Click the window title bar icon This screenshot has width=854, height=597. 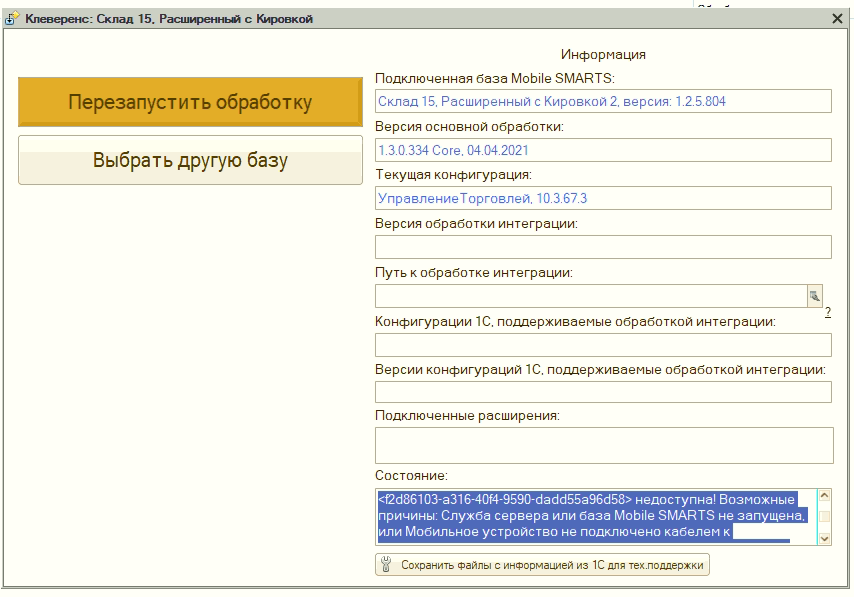pos(12,19)
